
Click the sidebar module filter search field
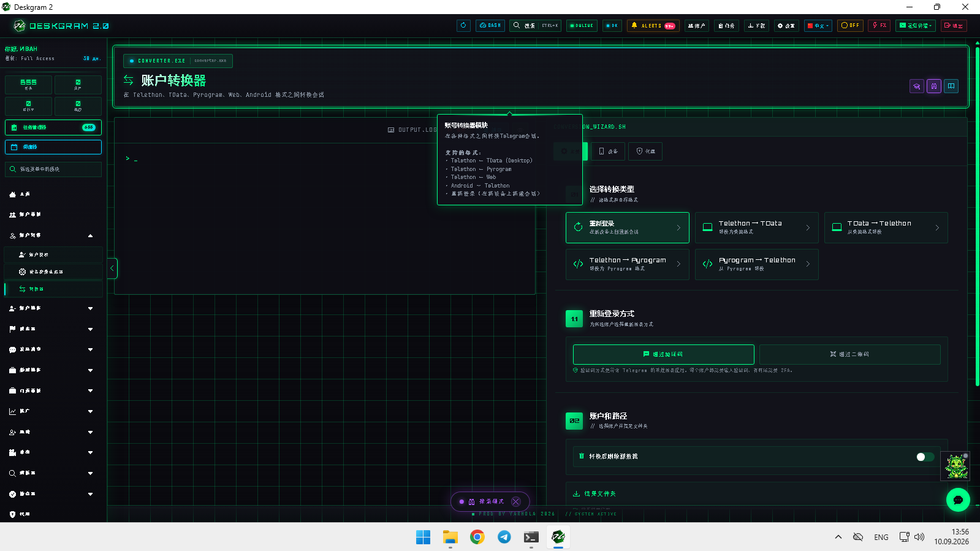click(53, 169)
